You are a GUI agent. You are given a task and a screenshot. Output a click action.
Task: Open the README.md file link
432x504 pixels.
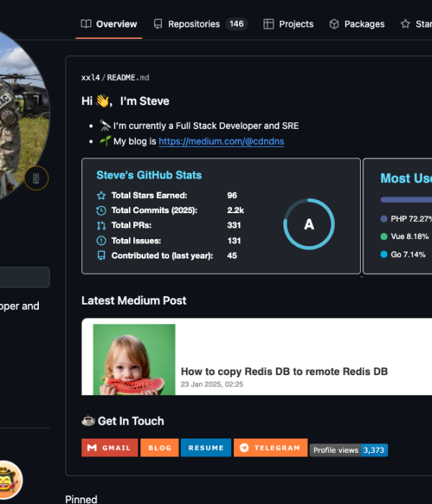[128, 77]
